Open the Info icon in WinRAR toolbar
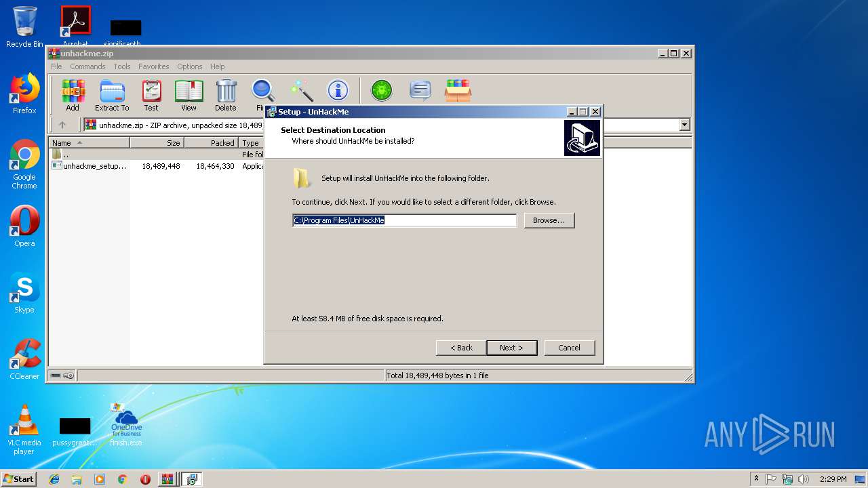Image resolution: width=868 pixels, height=488 pixels. tap(338, 91)
